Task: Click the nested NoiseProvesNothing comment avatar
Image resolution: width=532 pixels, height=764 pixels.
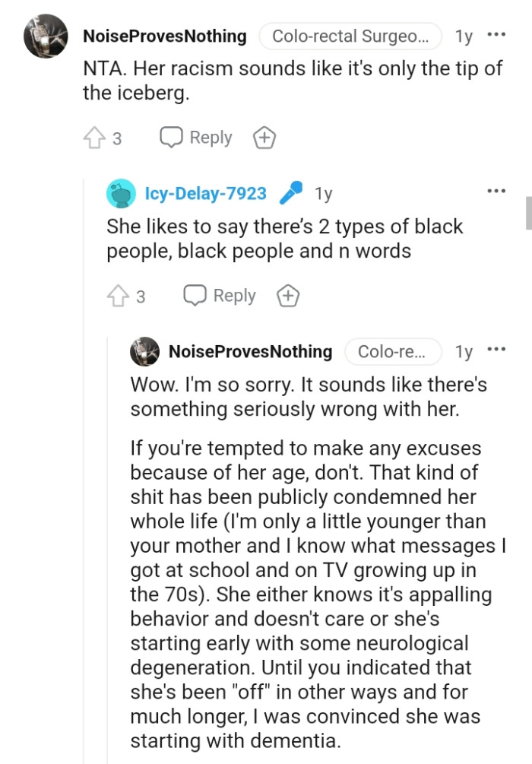Action: (x=143, y=351)
